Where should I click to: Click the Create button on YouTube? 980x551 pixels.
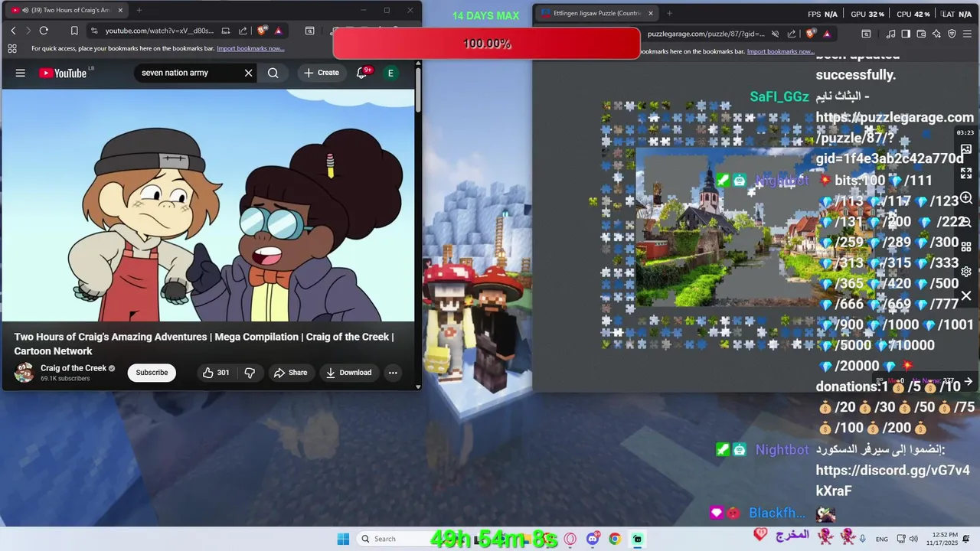coord(322,73)
